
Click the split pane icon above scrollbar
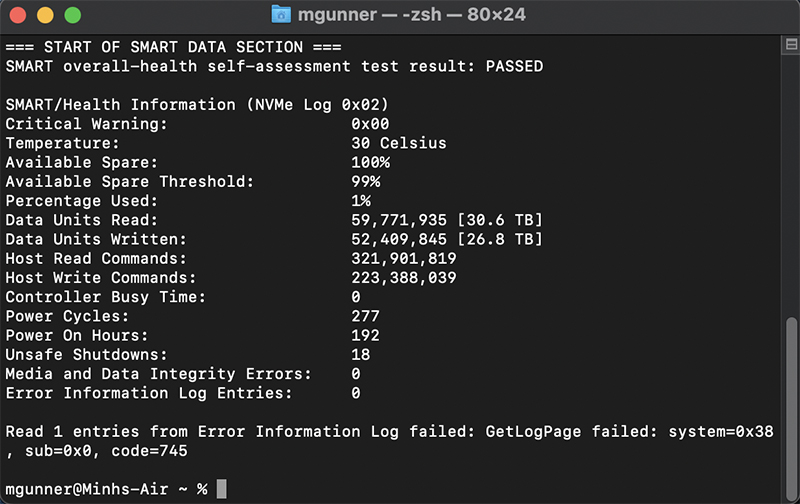(x=791, y=44)
